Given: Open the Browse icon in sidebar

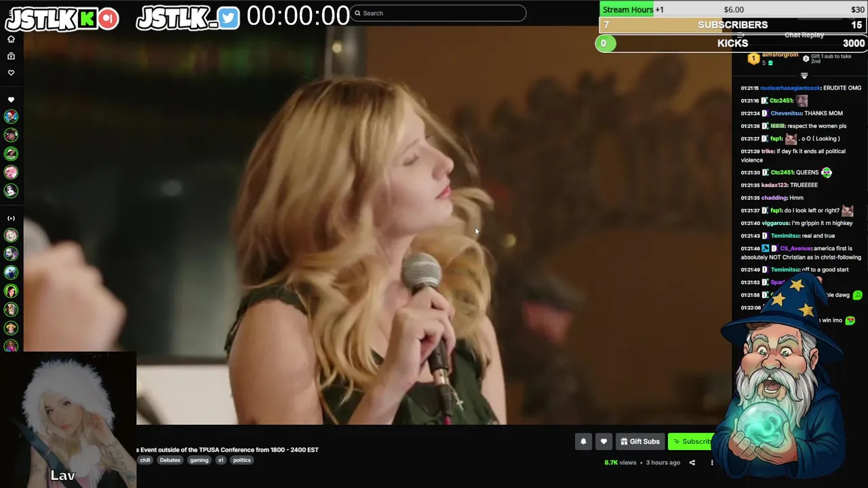Looking at the screenshot, I should (x=11, y=56).
